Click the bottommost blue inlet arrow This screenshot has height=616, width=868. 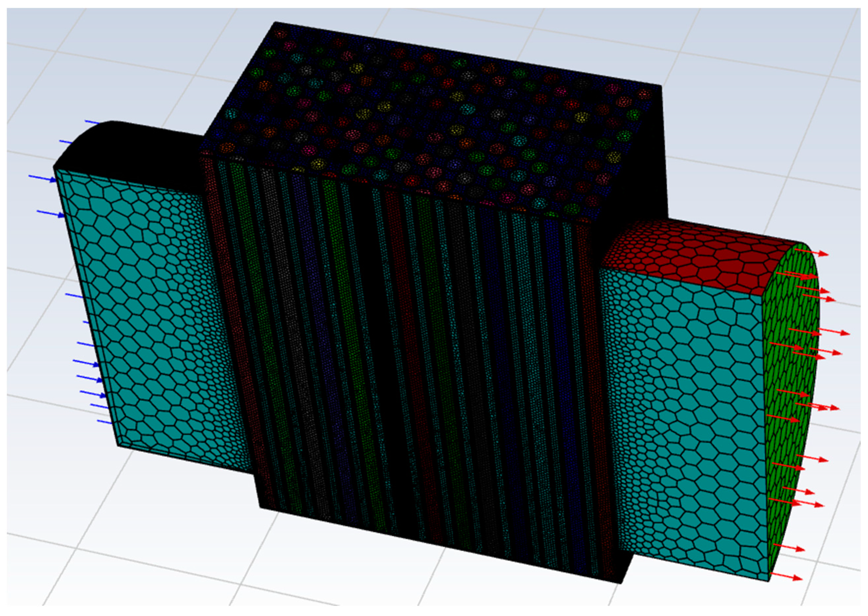click(105, 421)
